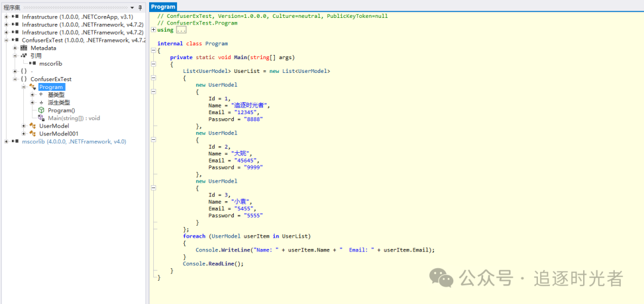Screen dimensions: 644x304
Task: Click the UserModel class icon
Action: click(32, 126)
